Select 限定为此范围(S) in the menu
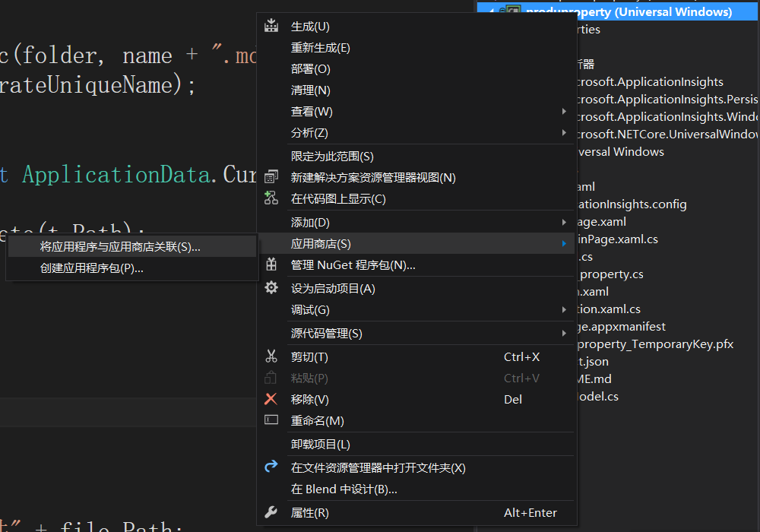 click(416, 157)
